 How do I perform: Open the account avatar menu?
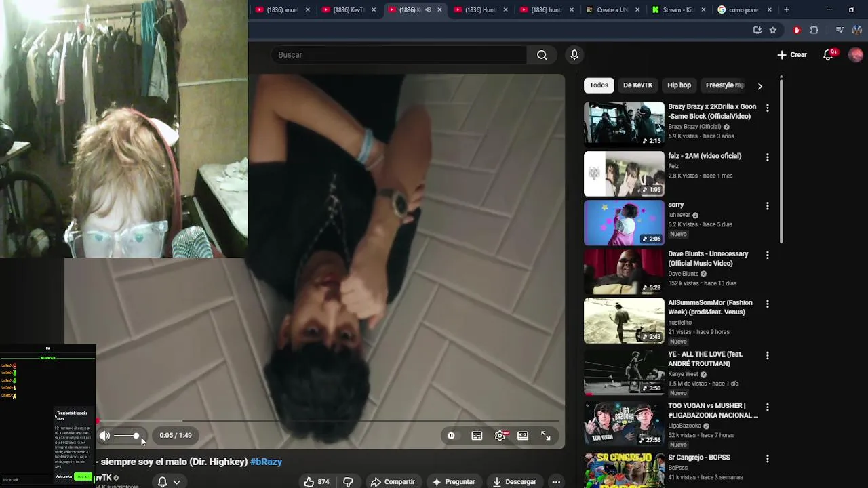pyautogui.click(x=856, y=55)
